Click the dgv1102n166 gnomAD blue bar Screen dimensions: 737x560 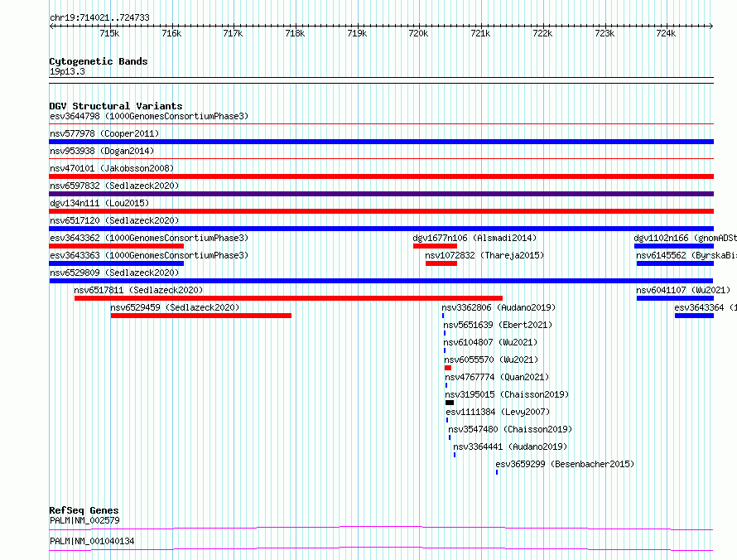(674, 246)
